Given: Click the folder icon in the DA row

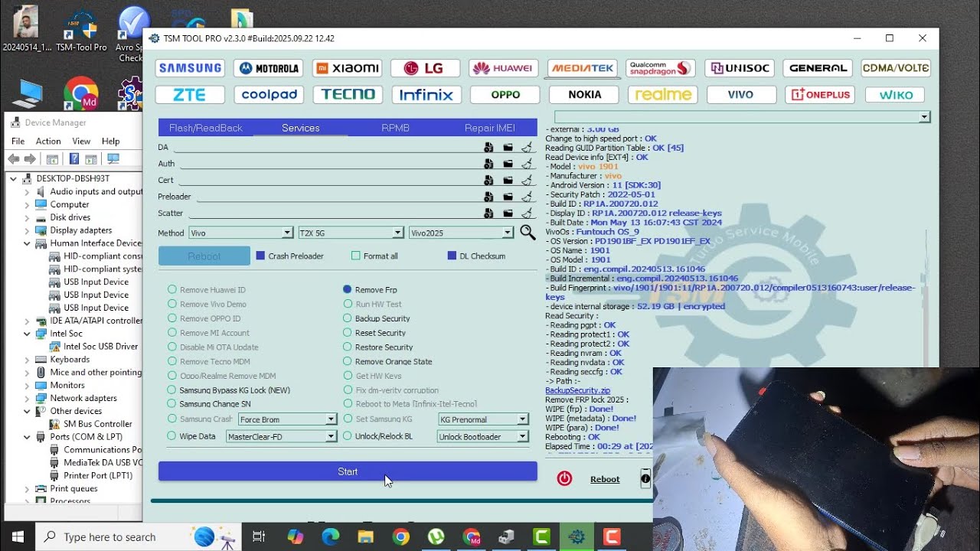Looking at the screenshot, I should click(x=508, y=147).
